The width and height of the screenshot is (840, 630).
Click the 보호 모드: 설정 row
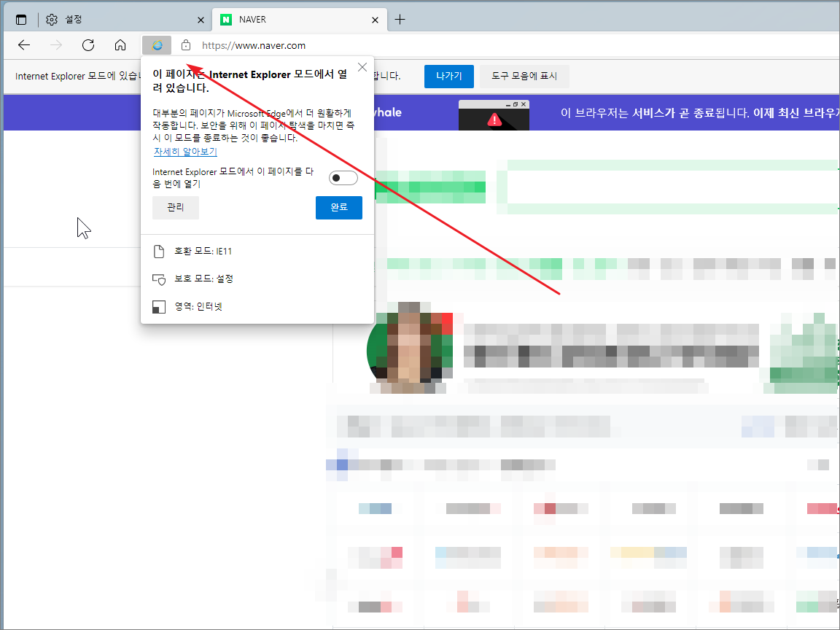(x=257, y=279)
